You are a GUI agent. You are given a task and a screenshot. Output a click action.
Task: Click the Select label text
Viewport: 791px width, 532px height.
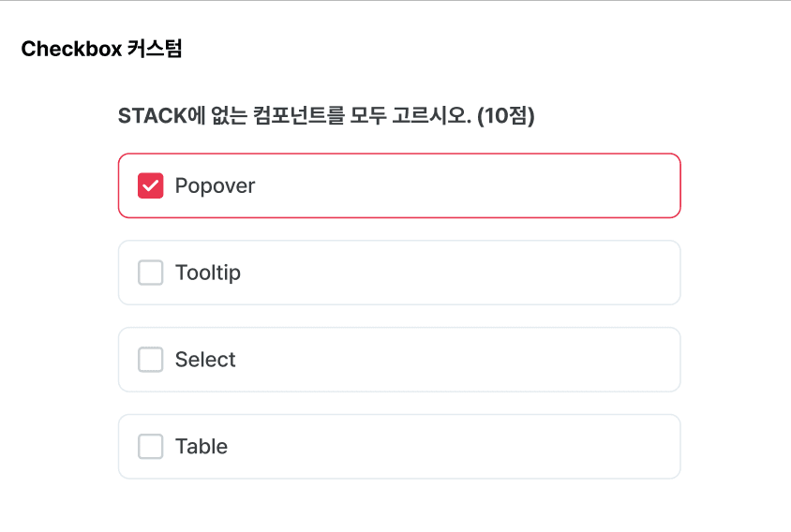pyautogui.click(x=205, y=360)
